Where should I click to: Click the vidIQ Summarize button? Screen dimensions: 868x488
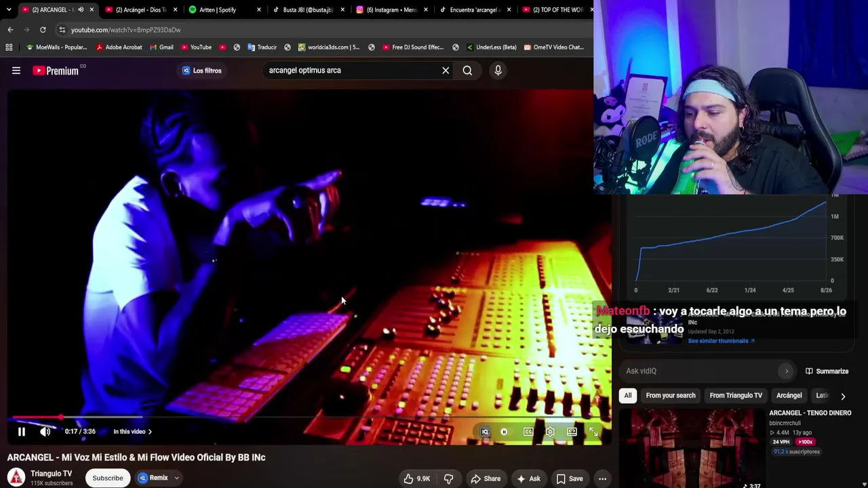pos(827,371)
